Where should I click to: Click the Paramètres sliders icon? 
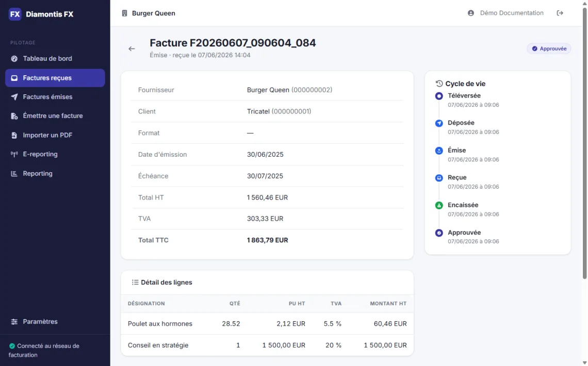[14, 322]
